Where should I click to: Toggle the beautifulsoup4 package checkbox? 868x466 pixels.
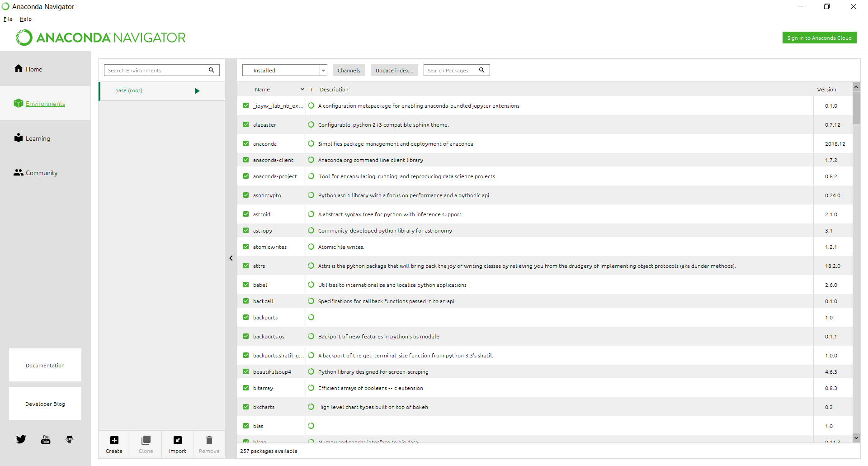pyautogui.click(x=246, y=371)
